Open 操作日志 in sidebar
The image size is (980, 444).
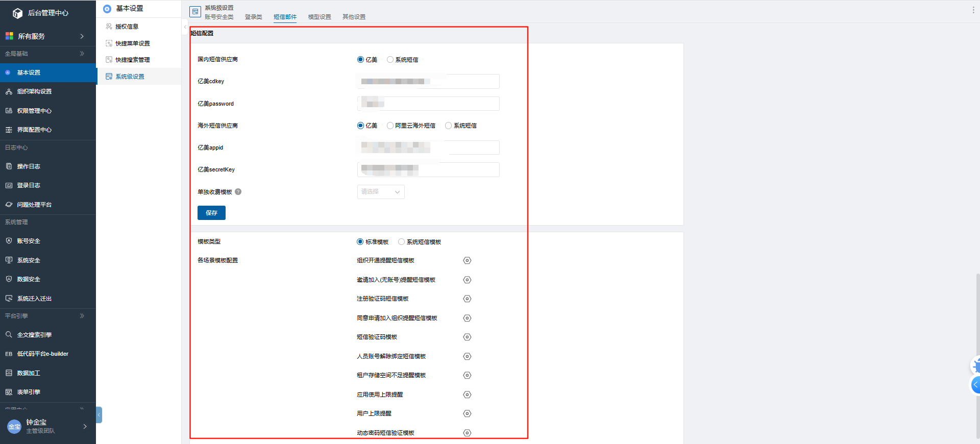tap(48, 166)
